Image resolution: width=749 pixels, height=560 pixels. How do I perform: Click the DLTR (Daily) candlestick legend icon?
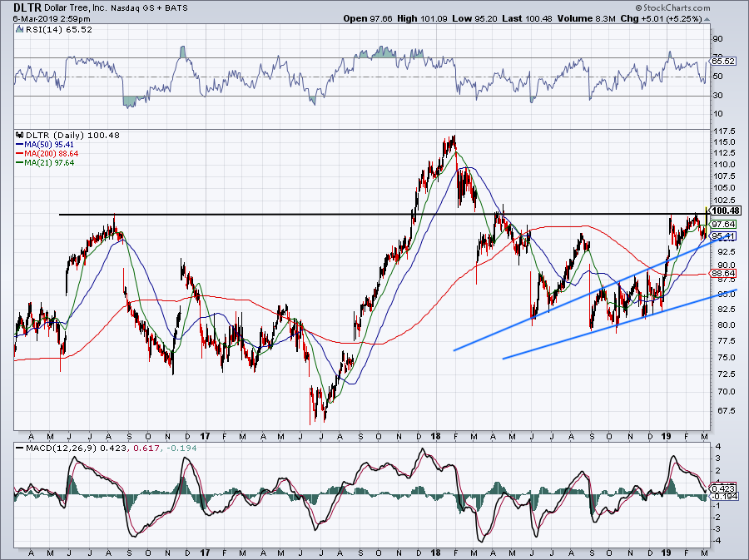click(x=20, y=135)
